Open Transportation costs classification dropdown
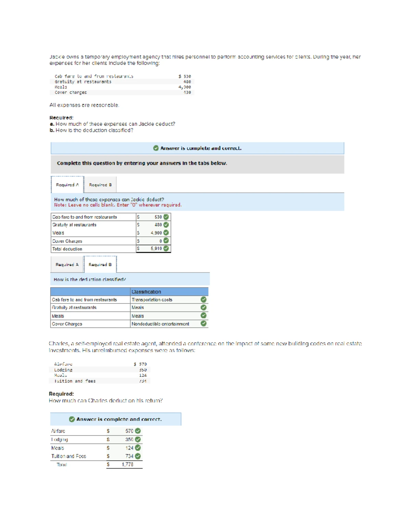The width and height of the screenshot is (411, 532). click(164, 300)
